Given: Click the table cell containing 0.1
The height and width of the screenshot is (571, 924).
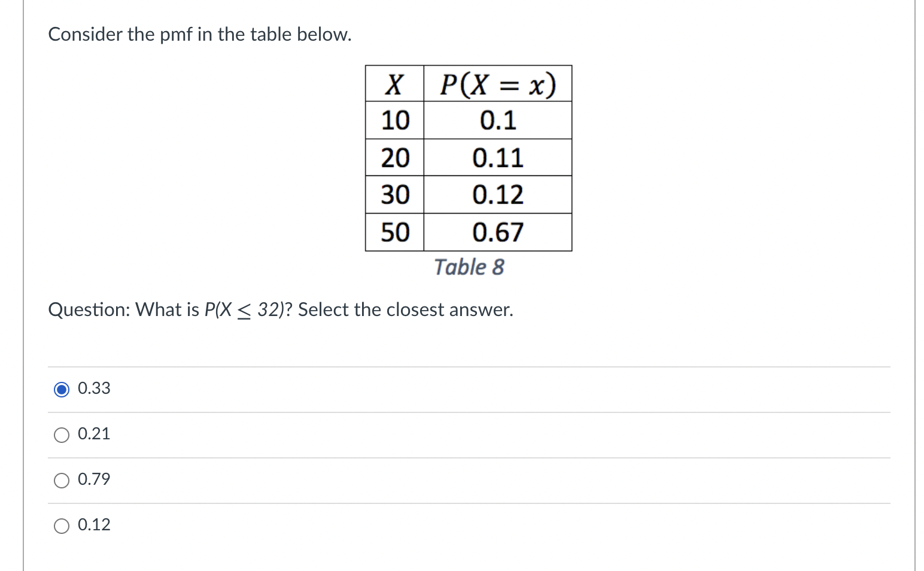Looking at the screenshot, I should pyautogui.click(x=497, y=121).
